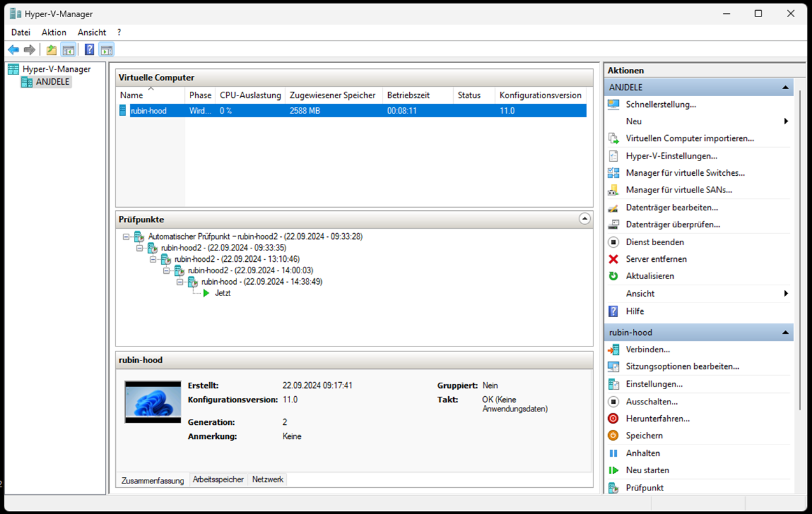Collapse the ANJDELE actions section
812x514 pixels.
click(785, 87)
